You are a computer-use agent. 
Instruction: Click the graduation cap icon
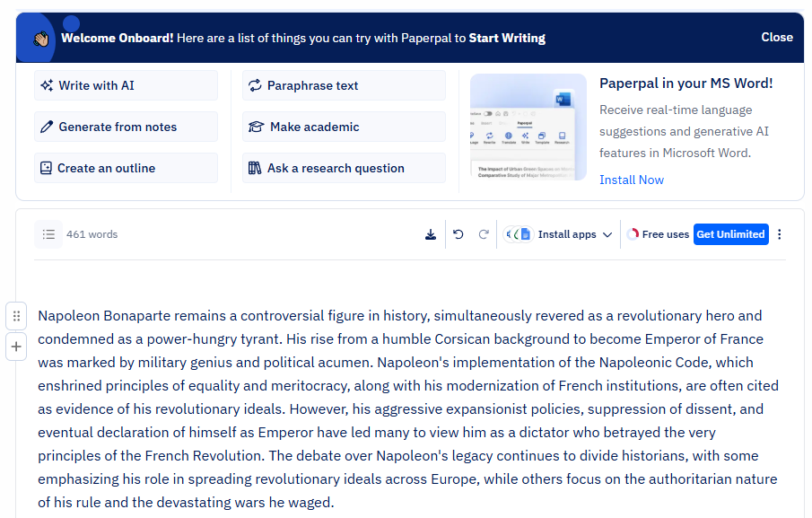[256, 127]
